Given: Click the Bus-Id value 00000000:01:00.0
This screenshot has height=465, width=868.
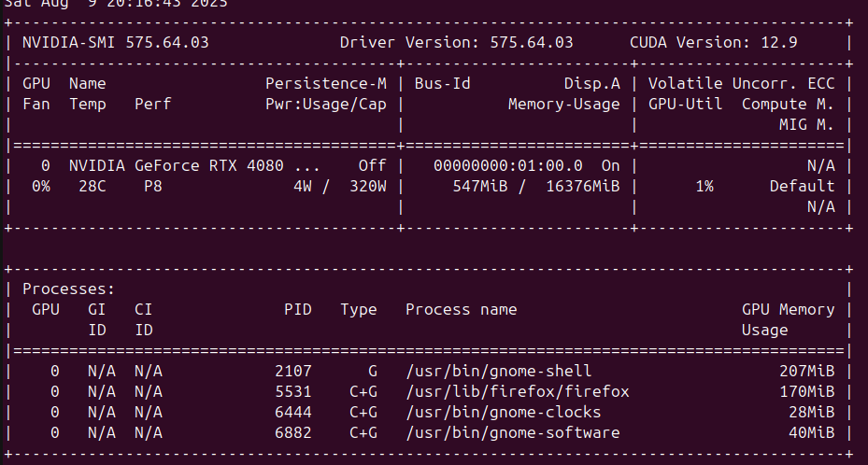Looking at the screenshot, I should coord(507,165).
